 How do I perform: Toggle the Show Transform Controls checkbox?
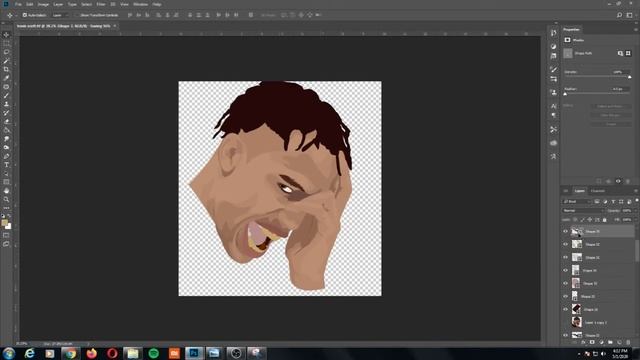tap(76, 15)
